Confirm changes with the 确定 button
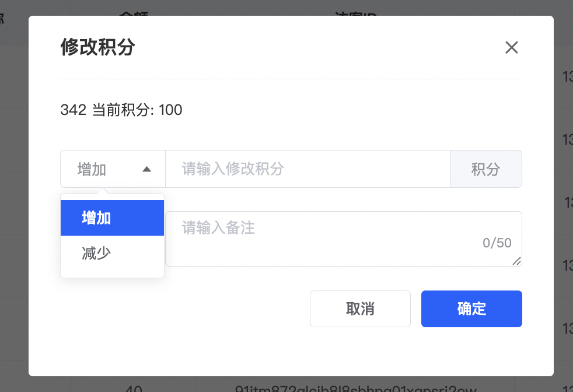573x392 pixels. (471, 309)
